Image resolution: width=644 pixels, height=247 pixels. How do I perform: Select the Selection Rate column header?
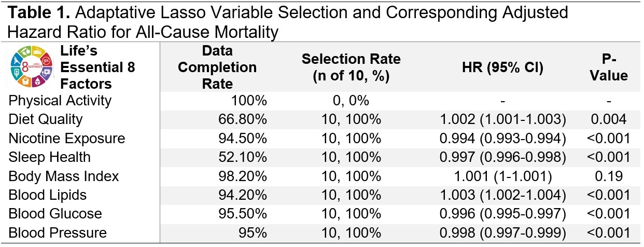click(351, 68)
